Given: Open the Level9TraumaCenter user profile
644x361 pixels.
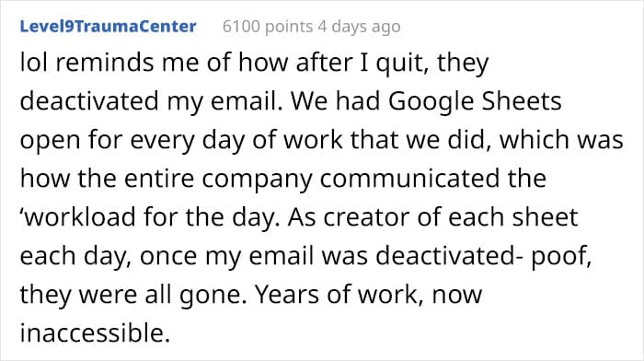Looking at the screenshot, I should click(x=108, y=27).
